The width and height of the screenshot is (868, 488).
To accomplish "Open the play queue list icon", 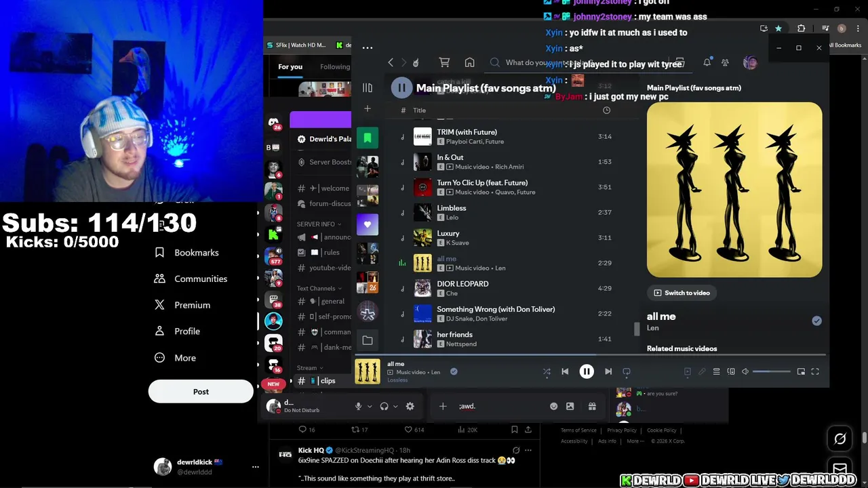I will (716, 371).
